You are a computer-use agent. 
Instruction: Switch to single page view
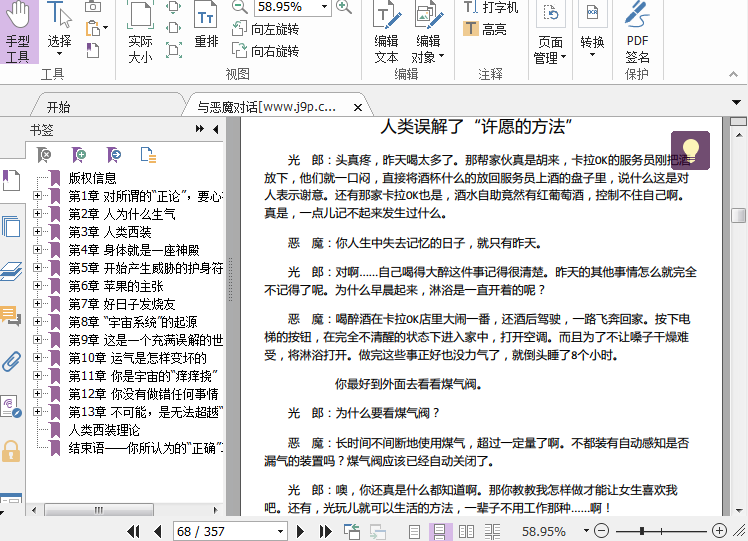(415, 531)
